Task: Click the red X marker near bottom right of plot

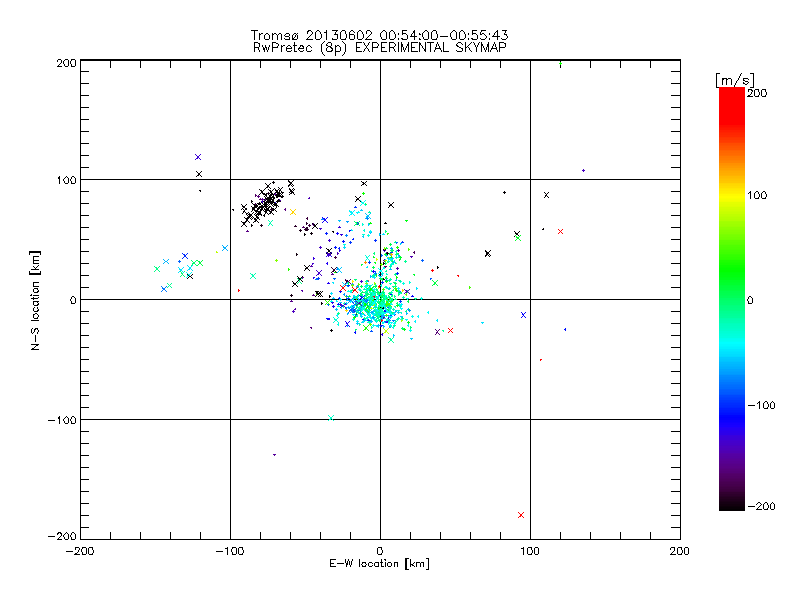Action: click(521, 515)
